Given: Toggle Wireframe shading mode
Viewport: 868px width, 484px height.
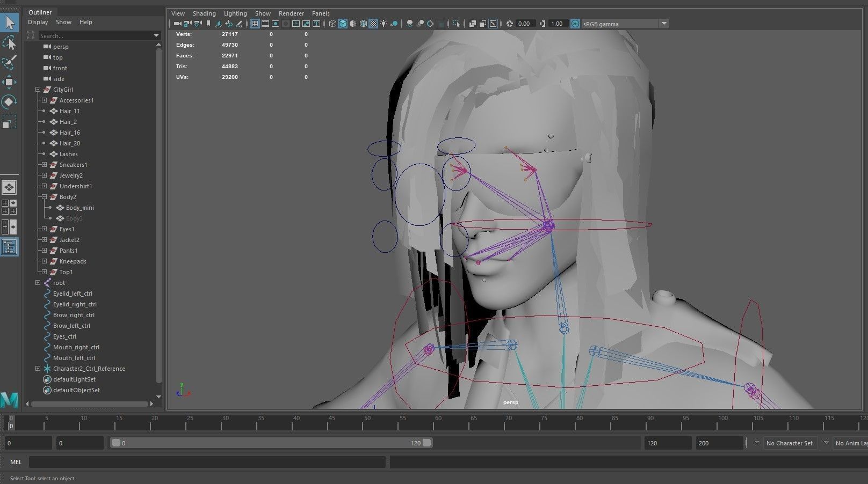Looking at the screenshot, I should 333,24.
